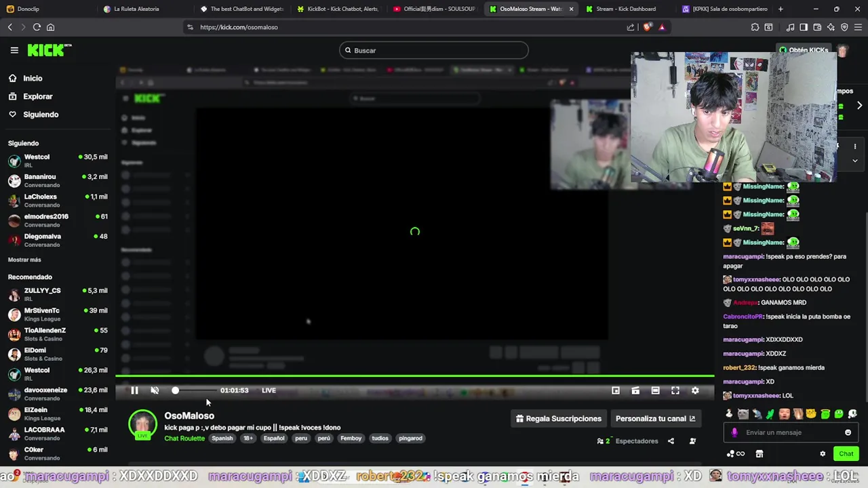Viewport: 868px width, 488px height.
Task: Select the Spanish tag
Action: click(x=222, y=439)
